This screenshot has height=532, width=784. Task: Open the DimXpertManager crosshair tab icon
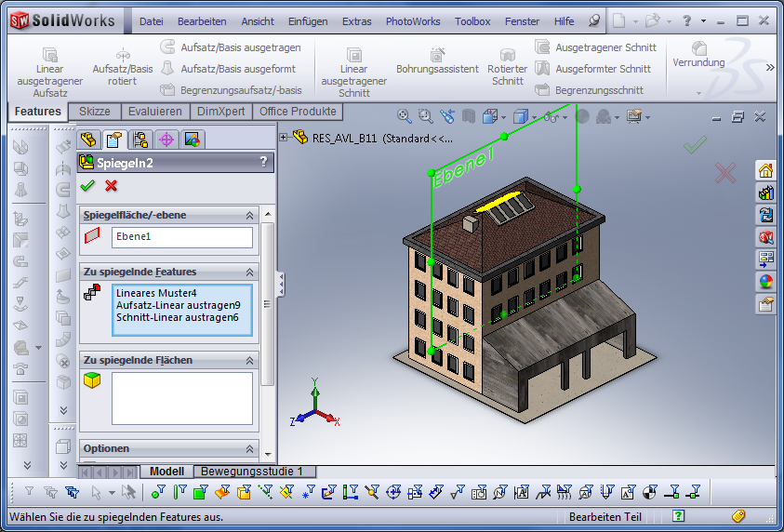click(x=166, y=140)
